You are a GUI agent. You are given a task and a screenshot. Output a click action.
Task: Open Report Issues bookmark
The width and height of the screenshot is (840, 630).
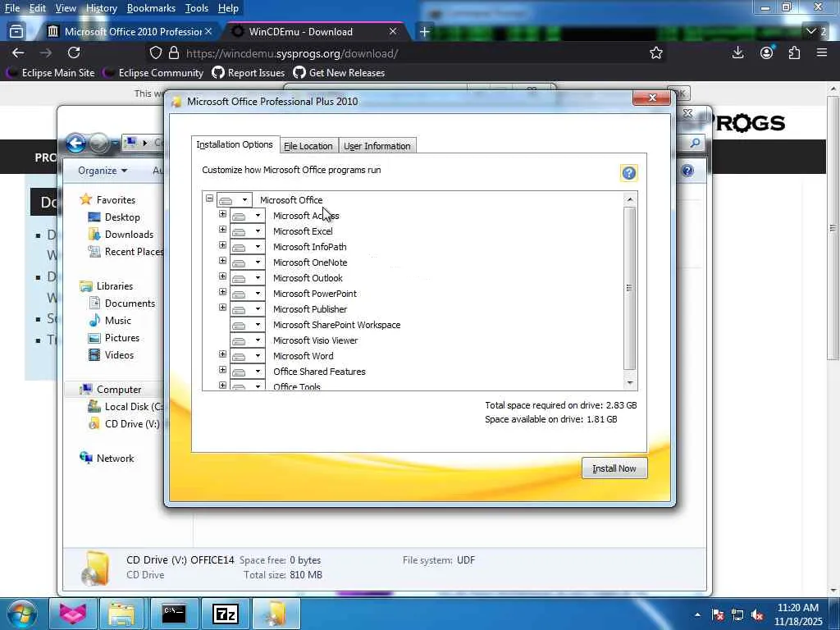point(248,73)
